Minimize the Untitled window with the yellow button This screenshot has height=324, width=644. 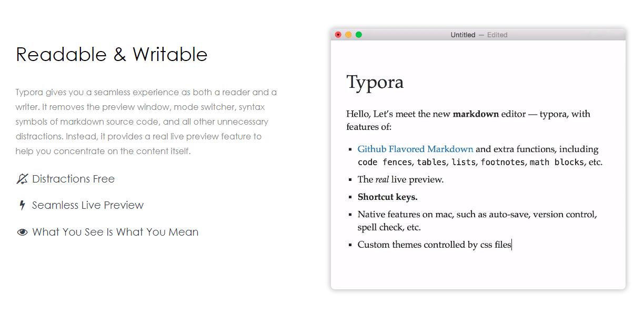(x=348, y=35)
